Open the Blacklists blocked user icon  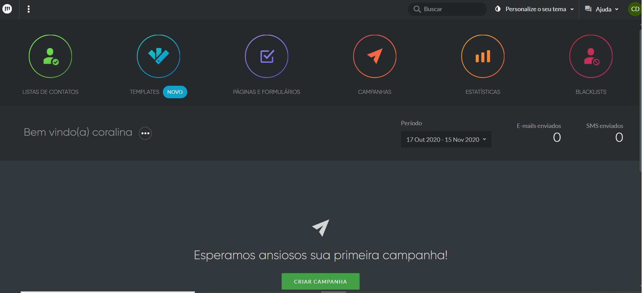point(591,56)
